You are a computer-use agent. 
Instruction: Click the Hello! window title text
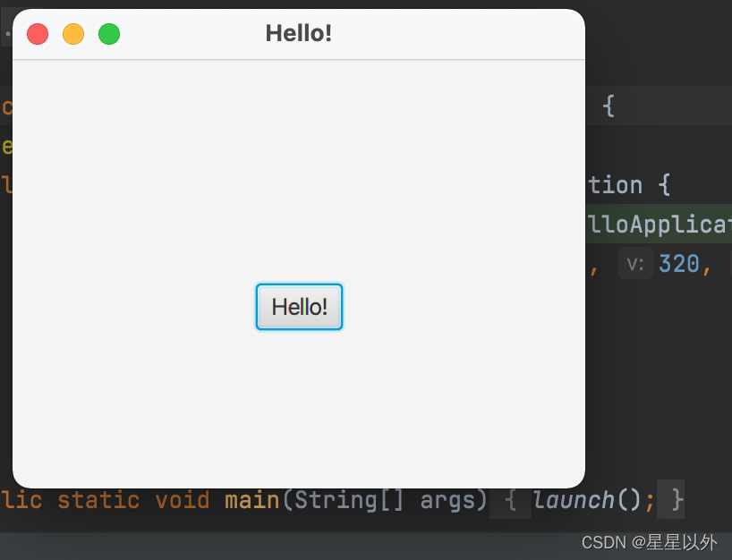pyautogui.click(x=299, y=34)
